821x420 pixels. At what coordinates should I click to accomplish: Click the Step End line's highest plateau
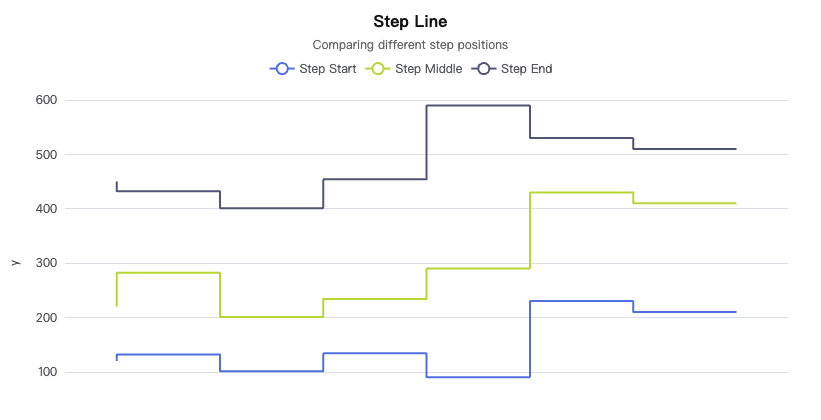pos(478,105)
